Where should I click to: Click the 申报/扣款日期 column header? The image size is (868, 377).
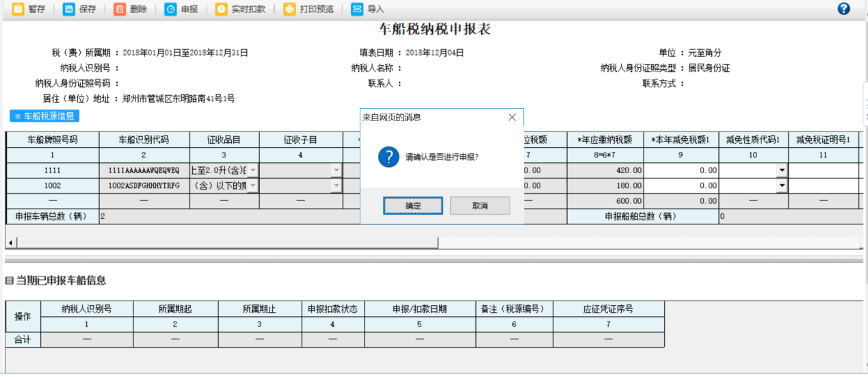pos(419,309)
